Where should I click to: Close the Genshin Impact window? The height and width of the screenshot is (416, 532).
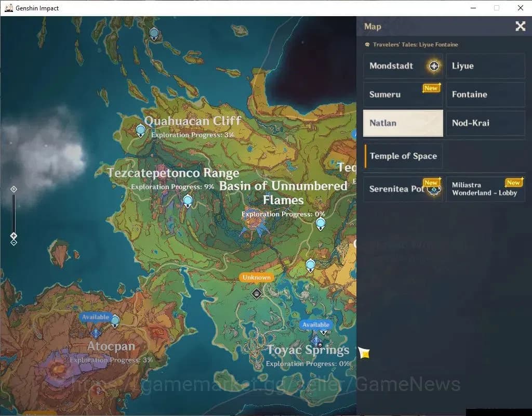520,8
